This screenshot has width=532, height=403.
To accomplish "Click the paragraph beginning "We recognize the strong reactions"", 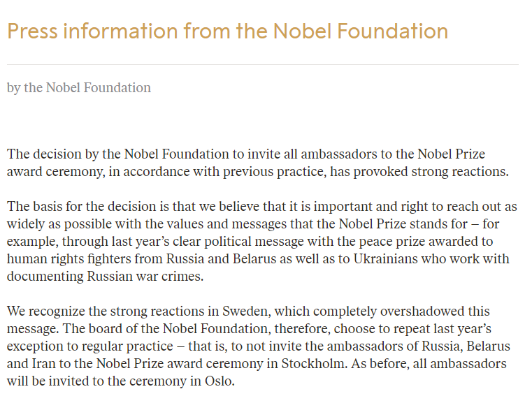I will pos(259,346).
